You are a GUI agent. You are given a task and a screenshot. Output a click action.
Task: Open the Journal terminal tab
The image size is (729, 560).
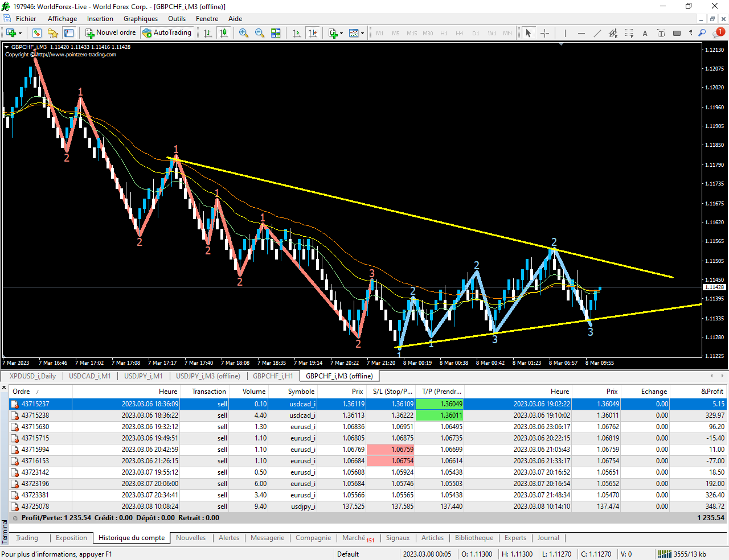point(548,538)
